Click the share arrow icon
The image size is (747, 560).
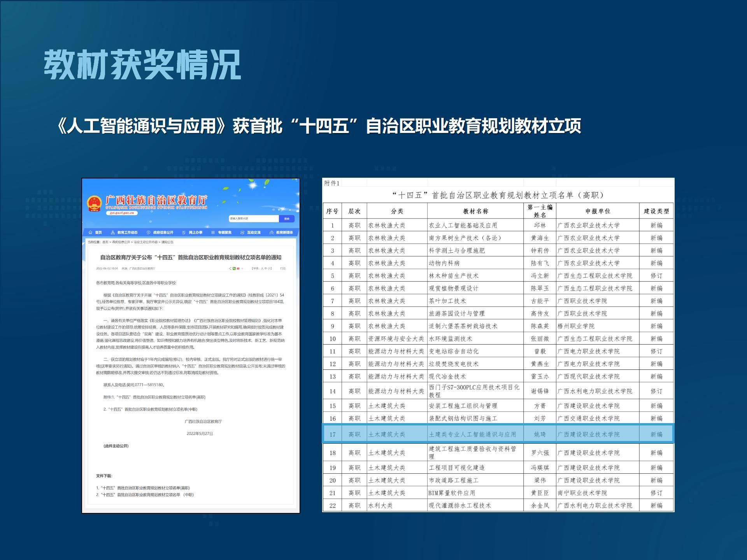pos(230,268)
